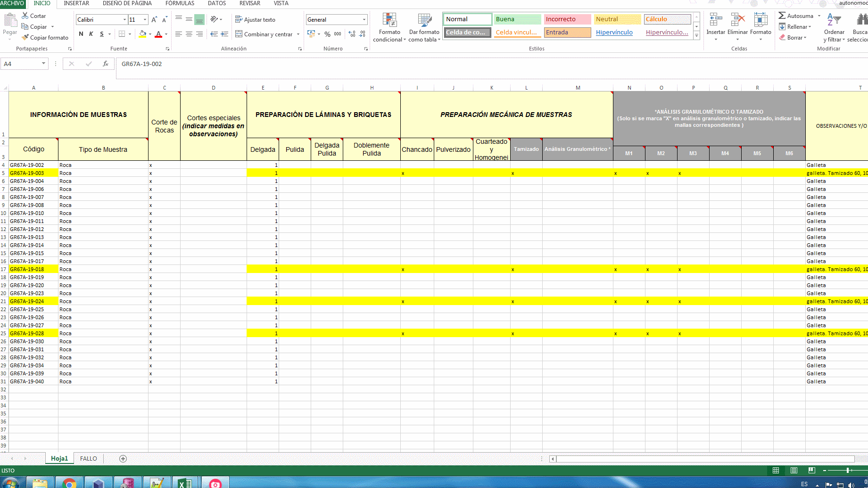Click the Eliminar cells icon
Viewport: 868px width, 488px height.
(737, 20)
